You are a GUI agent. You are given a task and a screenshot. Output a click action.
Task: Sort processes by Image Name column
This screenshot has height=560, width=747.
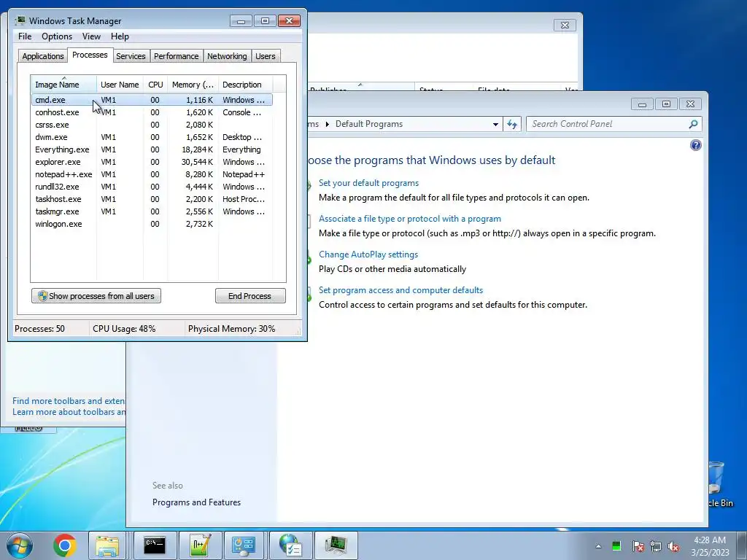tap(64, 85)
